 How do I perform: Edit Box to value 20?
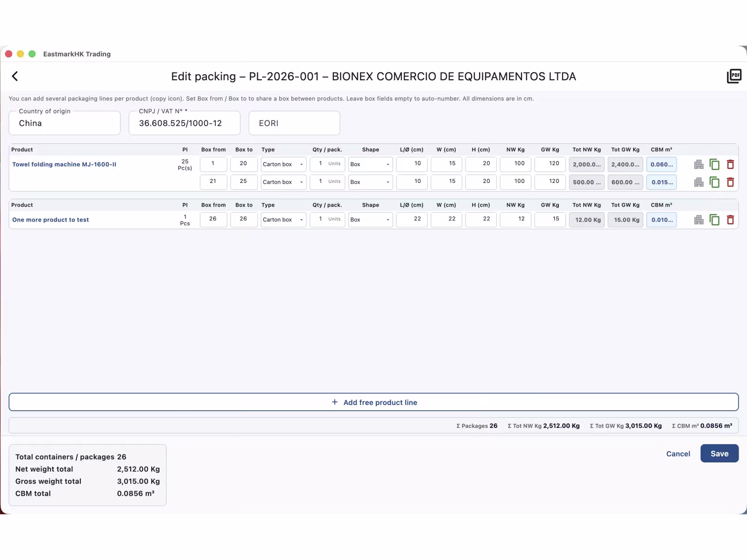point(244,164)
